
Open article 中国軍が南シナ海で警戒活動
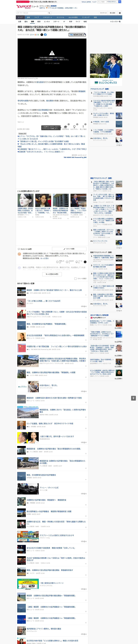(x=57, y=346)
